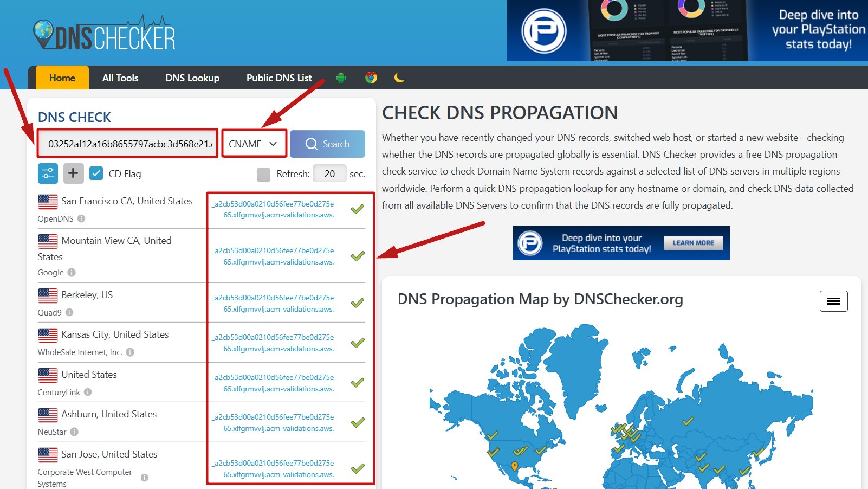Click the info icon next to CenturyLink

click(x=88, y=392)
